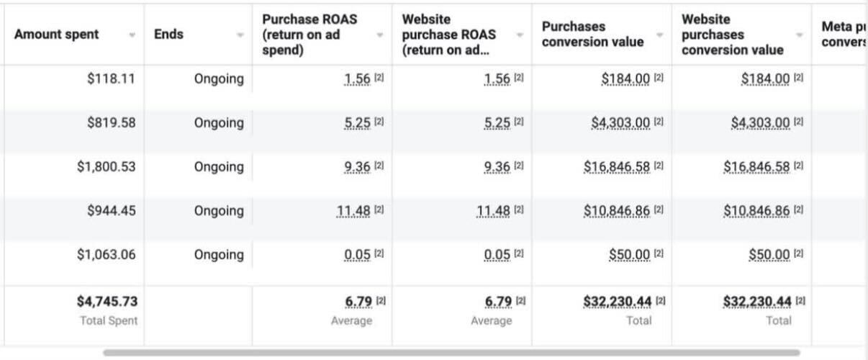
Task: Click footnote [2] beside 0.05 in Website purchase ROAS
Action: tap(519, 254)
